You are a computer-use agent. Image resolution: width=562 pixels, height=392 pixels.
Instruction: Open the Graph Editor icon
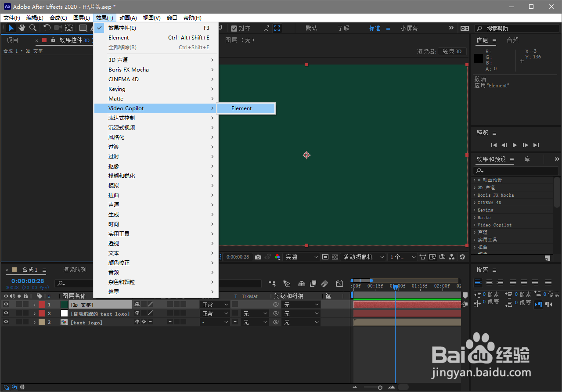339,284
